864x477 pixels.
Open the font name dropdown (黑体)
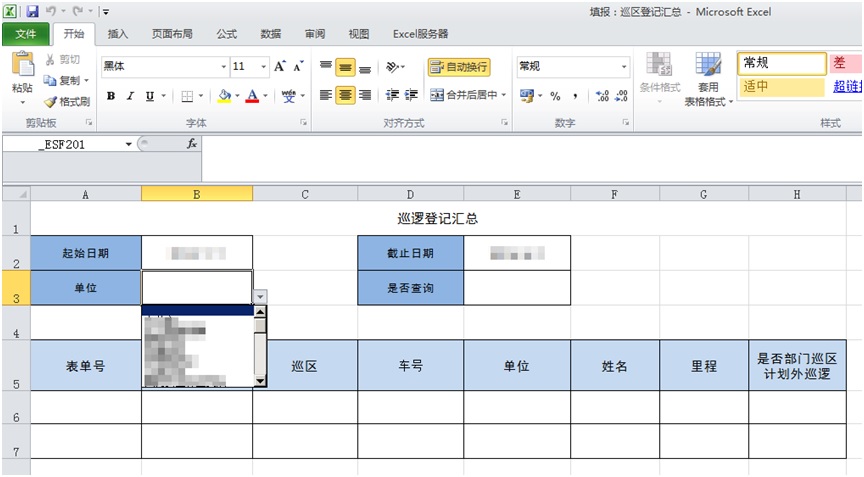tap(224, 67)
